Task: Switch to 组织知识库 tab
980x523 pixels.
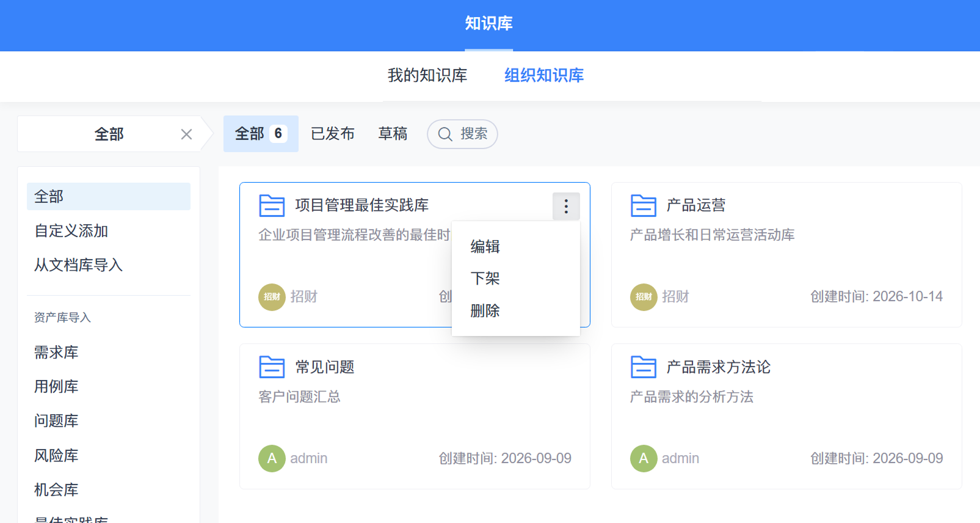Action: [x=544, y=75]
